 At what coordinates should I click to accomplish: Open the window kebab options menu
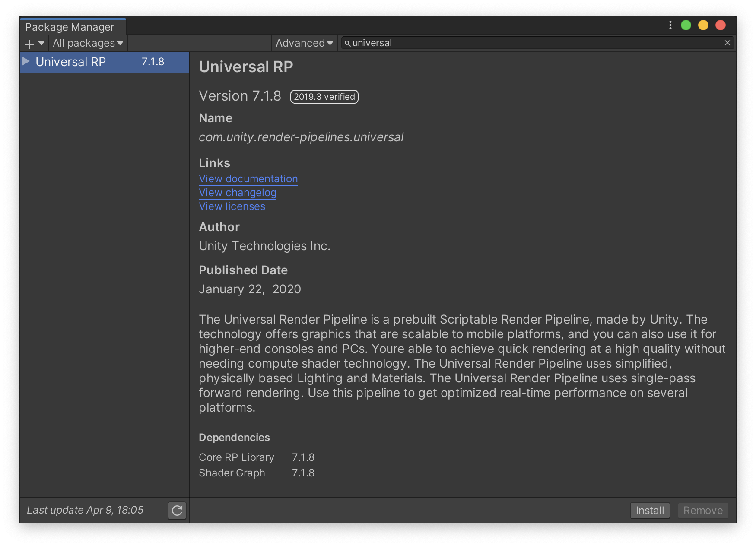(x=670, y=25)
